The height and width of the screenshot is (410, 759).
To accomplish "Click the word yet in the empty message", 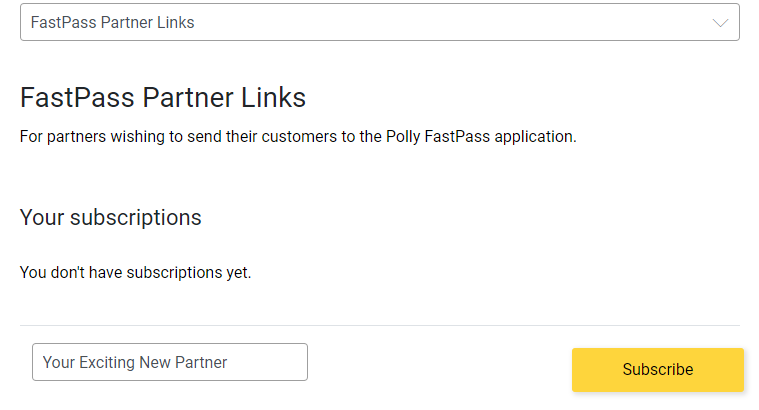I will 236,272.
